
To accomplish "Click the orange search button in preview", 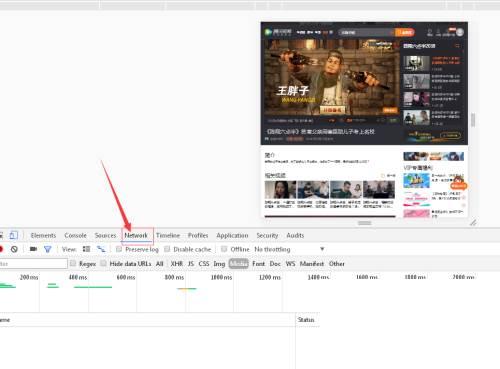I will (405, 32).
